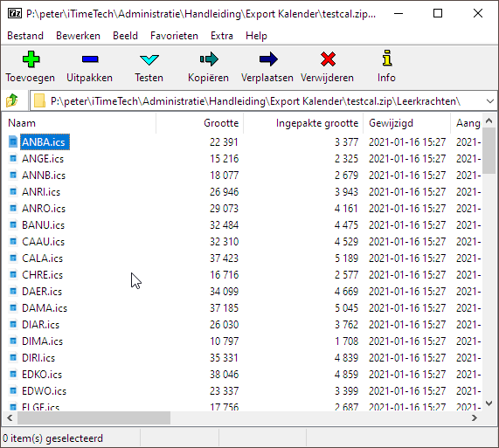The height and width of the screenshot is (448, 499).
Task: Click the blue minus Uitpakken icon
Action: (x=90, y=59)
